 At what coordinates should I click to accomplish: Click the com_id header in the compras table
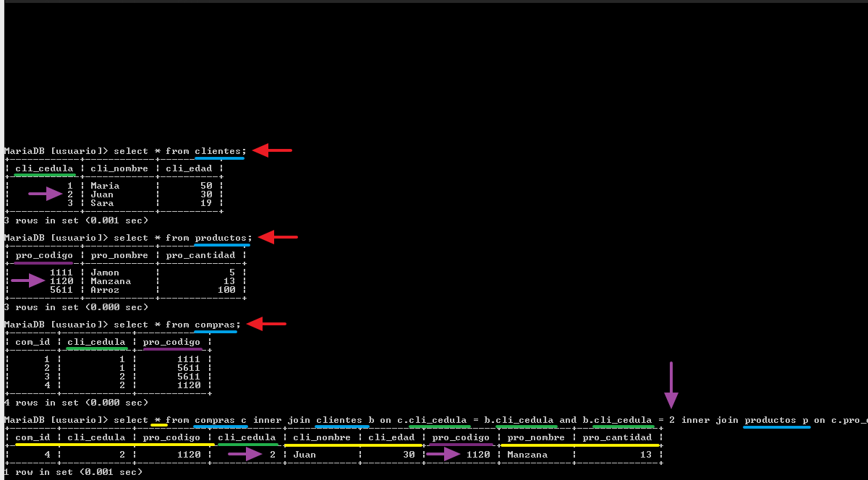coord(33,342)
